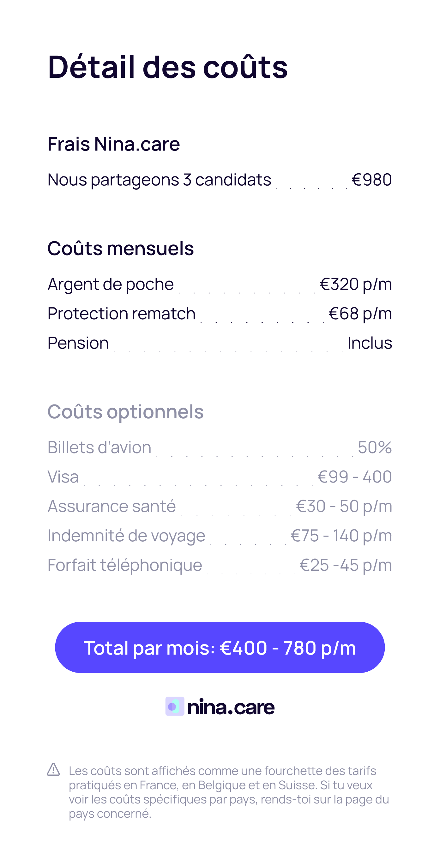Click the nina.care square logo icon
Viewport: 440px width, 868px height.
(175, 706)
